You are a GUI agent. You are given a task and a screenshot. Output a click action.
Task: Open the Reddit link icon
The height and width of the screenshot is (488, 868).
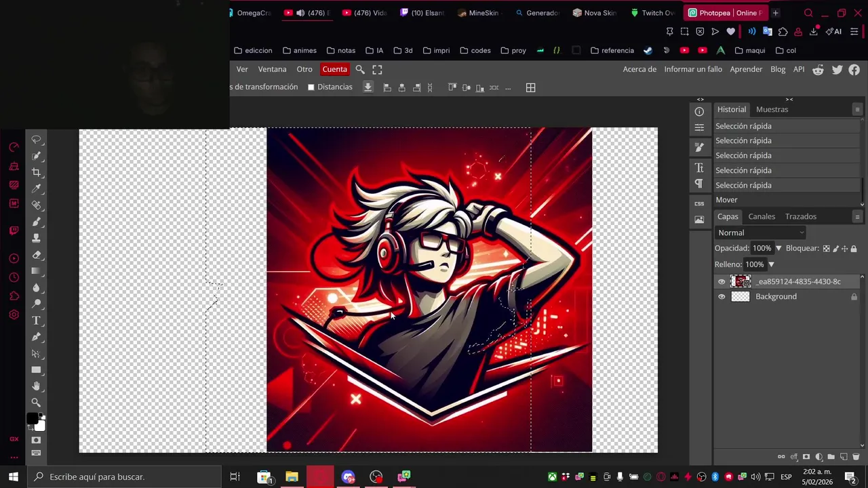(x=818, y=69)
